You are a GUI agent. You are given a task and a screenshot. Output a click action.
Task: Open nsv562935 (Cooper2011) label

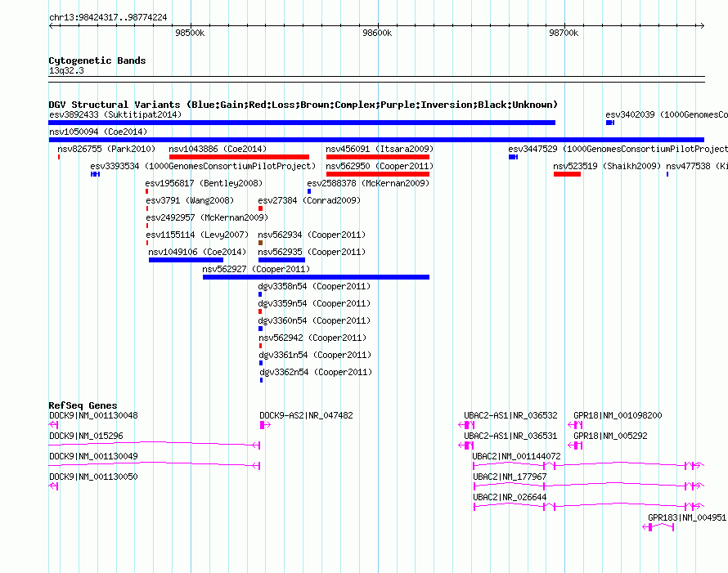pos(312,252)
